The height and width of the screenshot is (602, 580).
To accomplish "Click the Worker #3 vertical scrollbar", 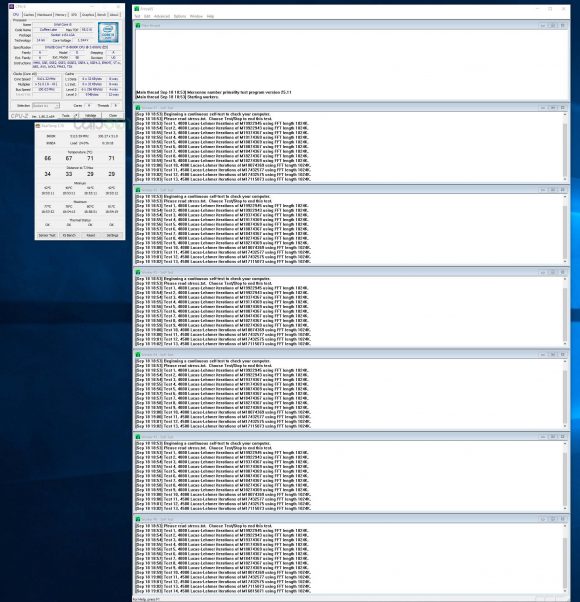I will pyautogui.click(x=565, y=311).
